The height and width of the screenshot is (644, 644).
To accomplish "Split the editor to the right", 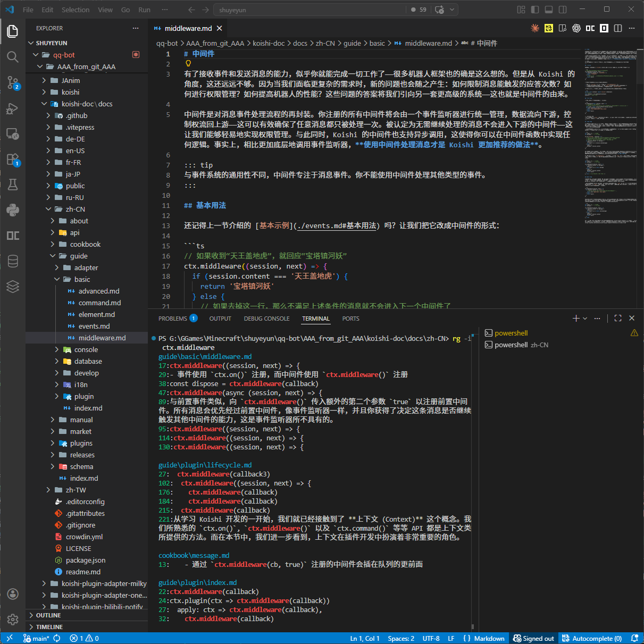I will pyautogui.click(x=618, y=28).
